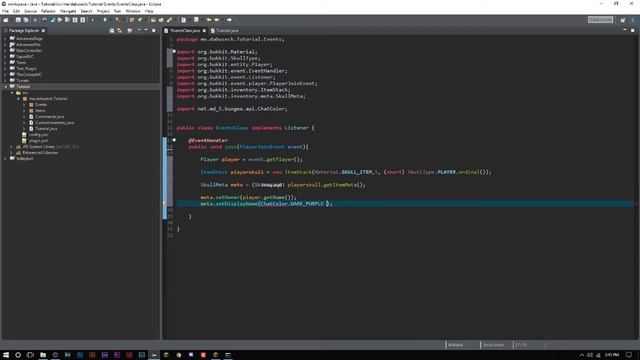Open the Windows Start menu
Image resolution: width=640 pixels, height=360 pixels.
point(6,355)
